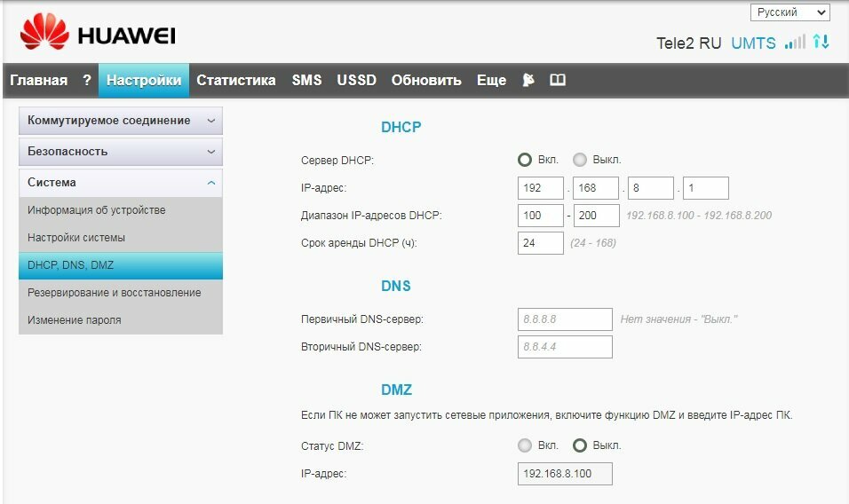Click the DMZ IP address field
Viewport: 849px width, 504px height.
(565, 474)
